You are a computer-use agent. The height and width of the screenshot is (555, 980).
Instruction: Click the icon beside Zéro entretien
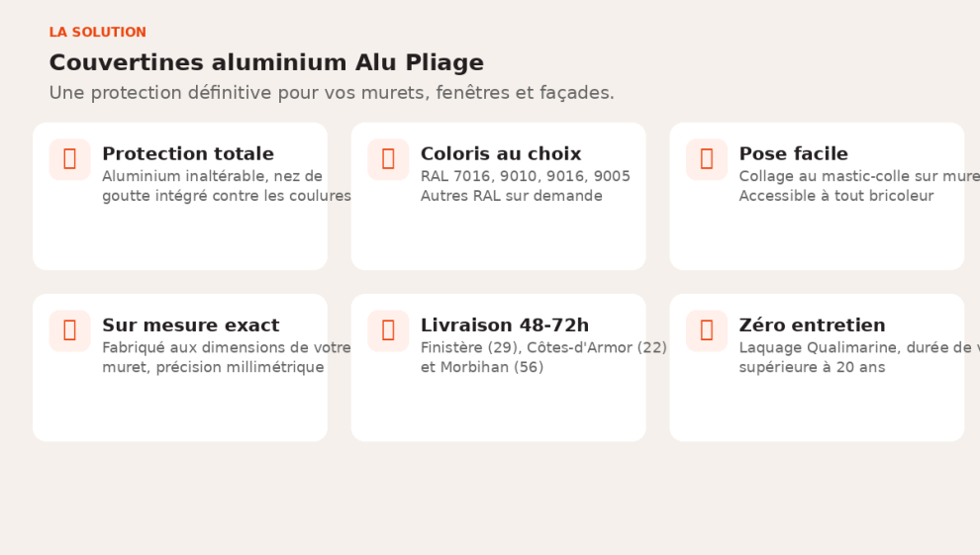point(707,330)
